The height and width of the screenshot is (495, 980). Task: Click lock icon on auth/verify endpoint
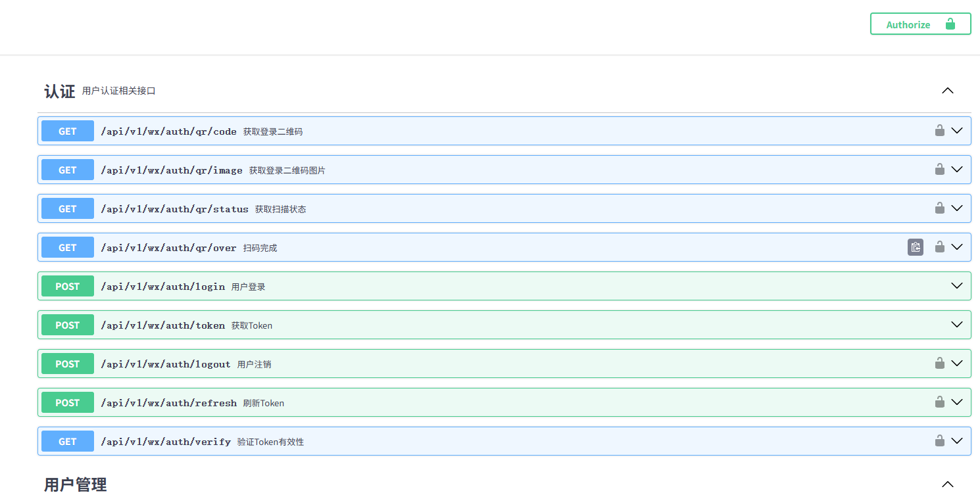pyautogui.click(x=940, y=440)
